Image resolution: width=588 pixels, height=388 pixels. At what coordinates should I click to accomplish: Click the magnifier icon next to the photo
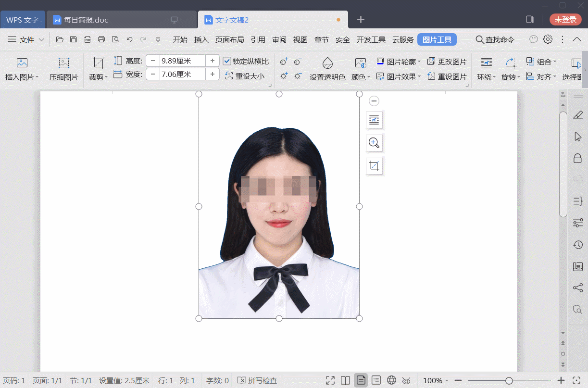point(374,143)
